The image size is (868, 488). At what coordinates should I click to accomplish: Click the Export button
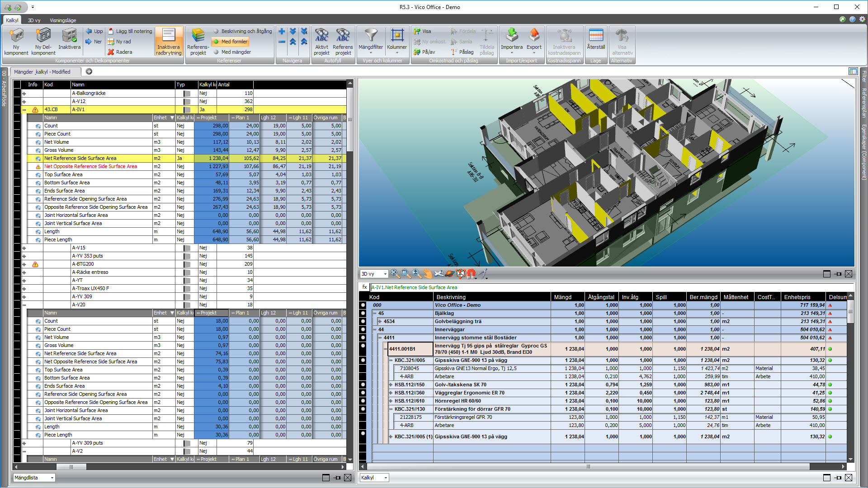click(x=534, y=41)
